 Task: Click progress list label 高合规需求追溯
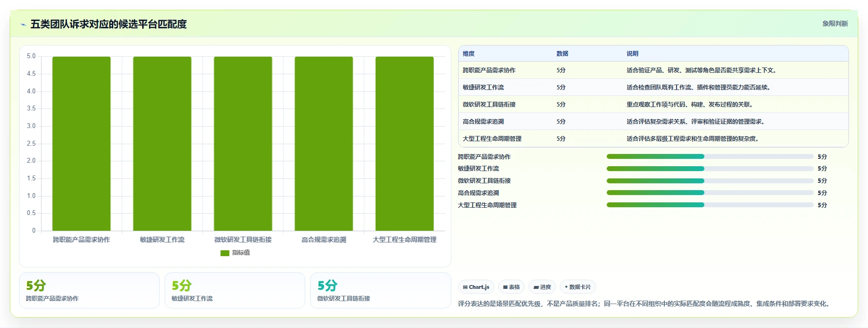(x=478, y=193)
